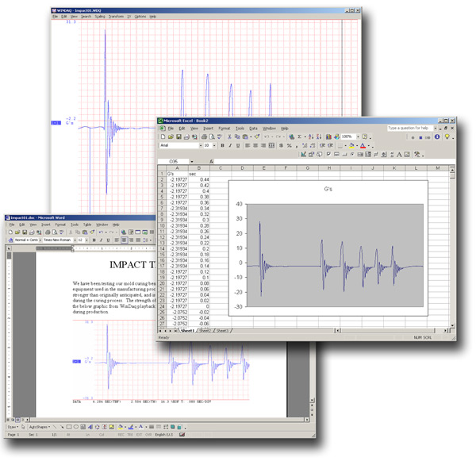476x461 pixels.
Task: Open the Name Box dropdown in Excel
Action: (191, 161)
